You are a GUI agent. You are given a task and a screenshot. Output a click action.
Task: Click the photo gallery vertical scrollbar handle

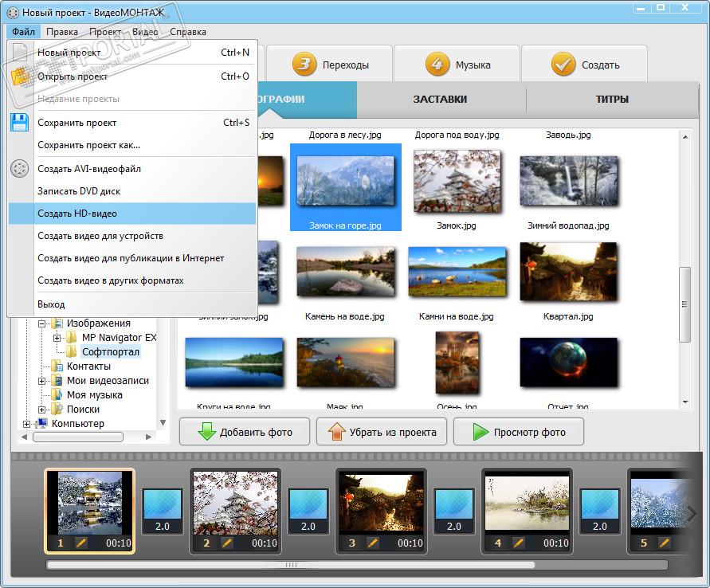685,304
